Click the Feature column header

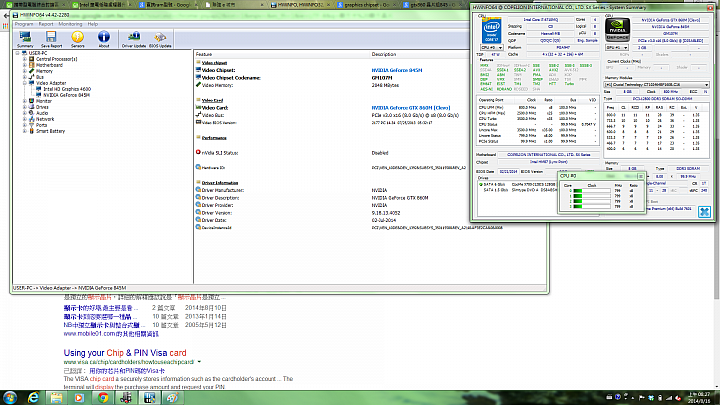[x=203, y=54]
